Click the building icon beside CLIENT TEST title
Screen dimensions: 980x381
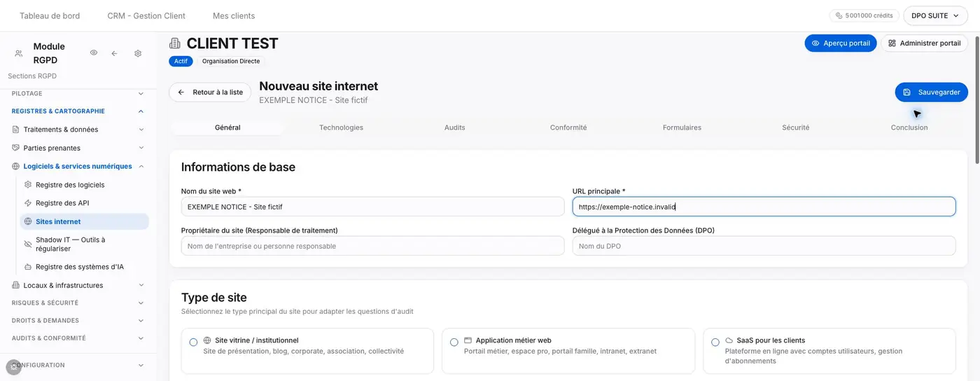175,43
